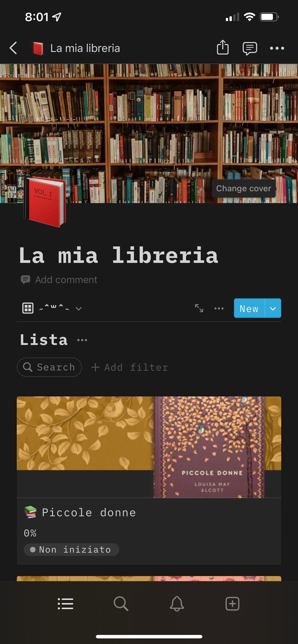Open the comments speech bubble icon
Viewport: 298px width, 644px height.
tap(250, 48)
